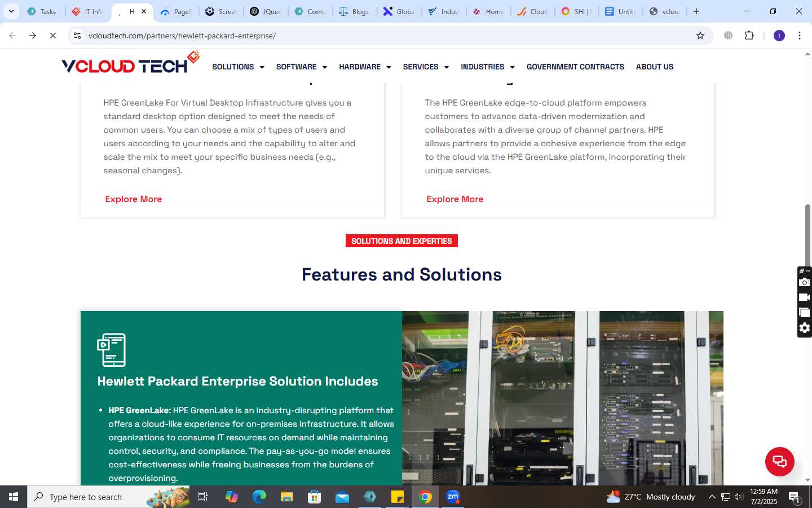This screenshot has width=812, height=508.
Task: Open GOVERNMENT CONTRACTS page
Action: 575,67
